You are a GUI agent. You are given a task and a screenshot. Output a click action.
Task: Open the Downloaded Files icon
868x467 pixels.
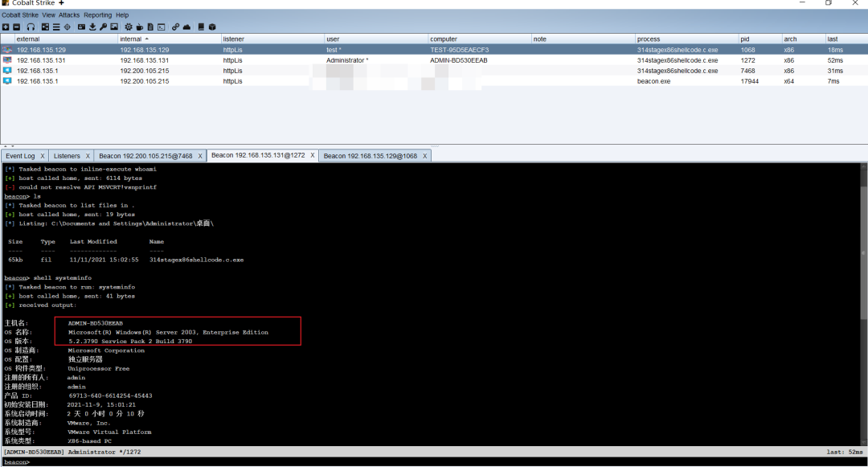[92, 27]
